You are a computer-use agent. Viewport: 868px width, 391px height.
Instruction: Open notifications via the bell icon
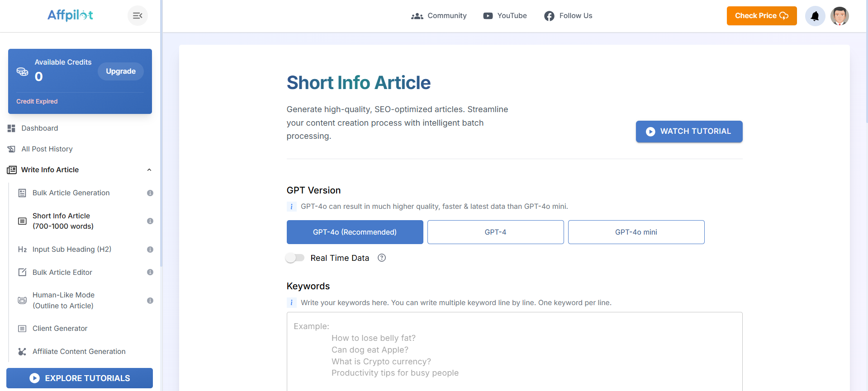(815, 16)
